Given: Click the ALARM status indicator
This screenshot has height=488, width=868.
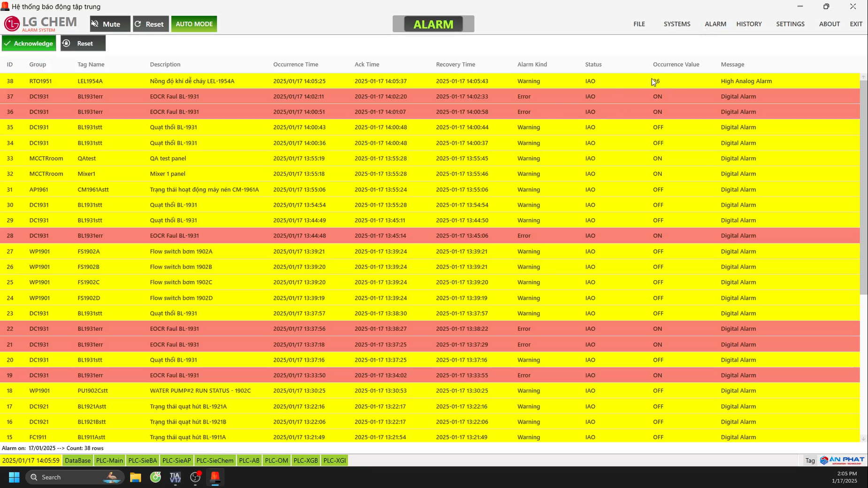Looking at the screenshot, I should tap(433, 24).
